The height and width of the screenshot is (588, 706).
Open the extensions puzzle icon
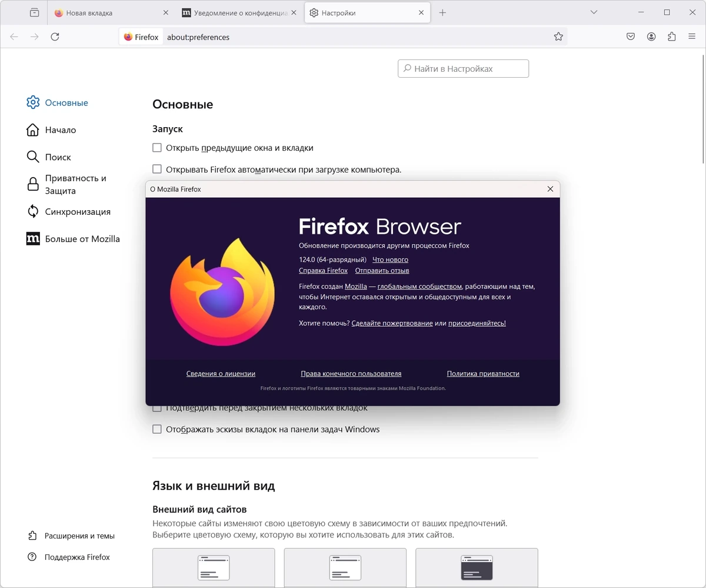(672, 36)
